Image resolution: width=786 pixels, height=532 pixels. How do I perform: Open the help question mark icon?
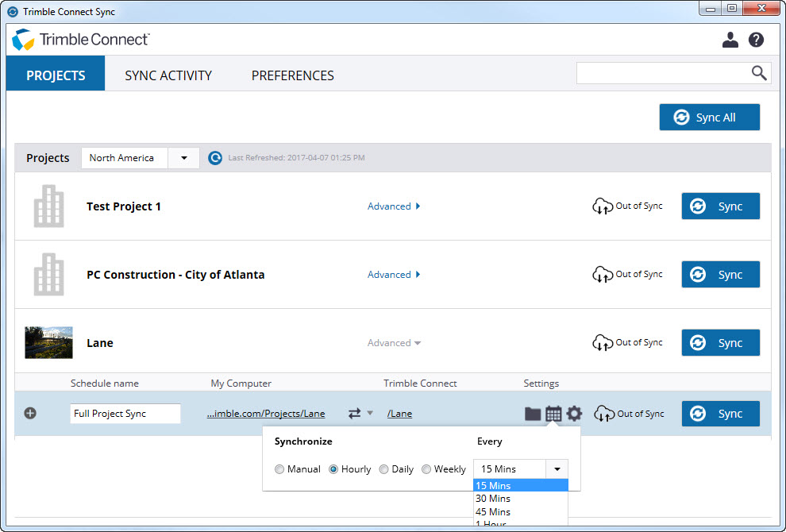[756, 40]
